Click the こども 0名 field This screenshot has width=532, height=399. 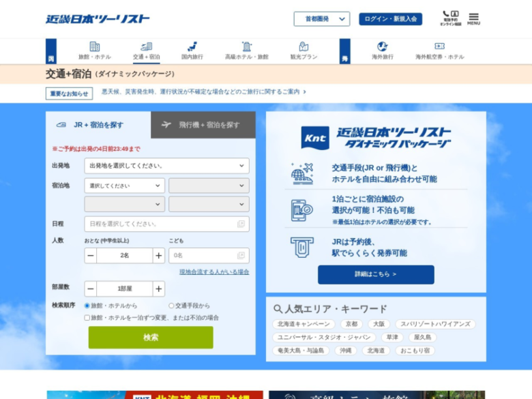[209, 256]
